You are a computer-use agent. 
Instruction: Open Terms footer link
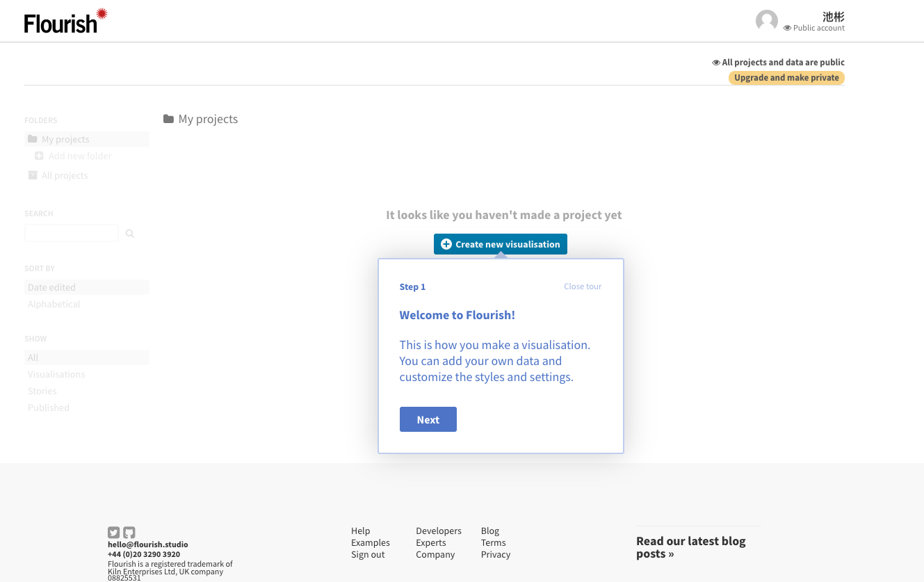click(x=494, y=542)
